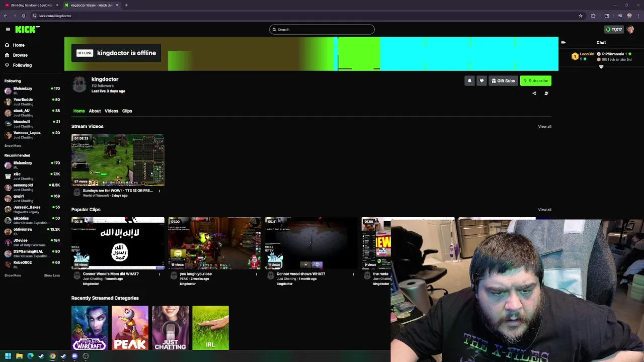Open the browser extensions puzzle icon

(x=593, y=16)
